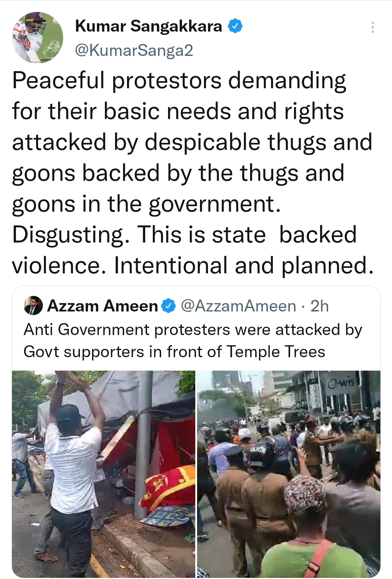Screen dimensions: 392x579
Task: Open the three-dot tweet options menu
Action: click(x=372, y=27)
